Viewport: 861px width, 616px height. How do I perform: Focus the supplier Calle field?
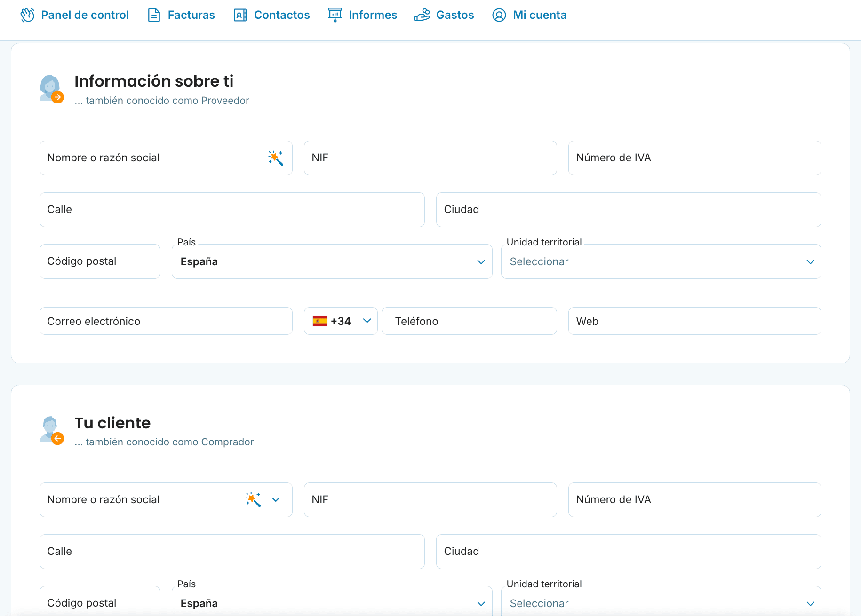click(232, 210)
